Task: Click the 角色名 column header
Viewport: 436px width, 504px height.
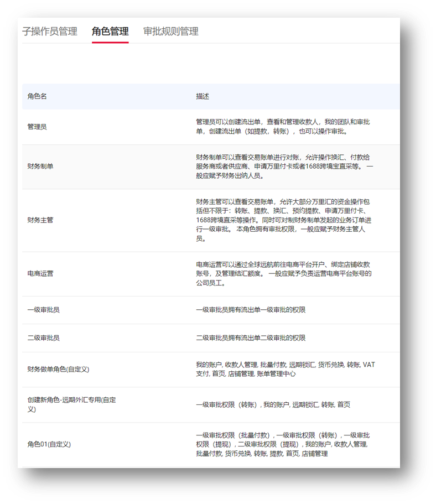Action: pos(37,96)
